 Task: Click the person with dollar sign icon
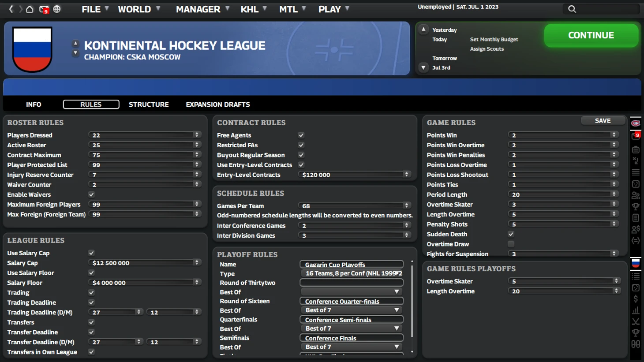636,229
